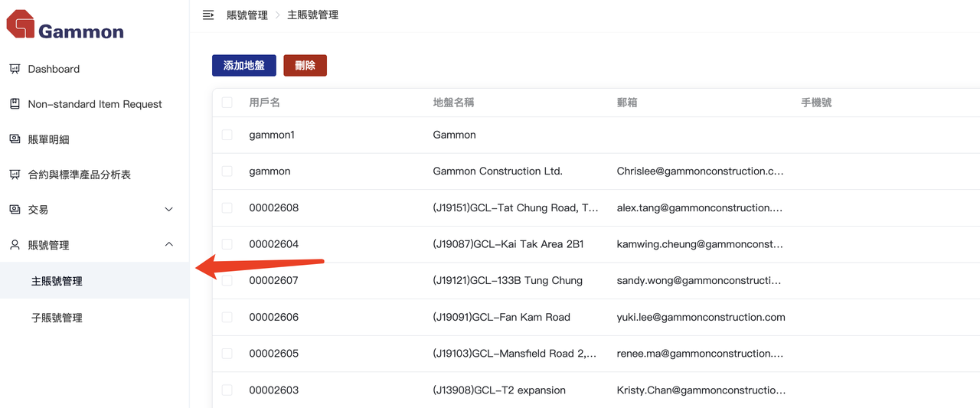Screen dimensions: 980x408
Task: Check the box for user gammon1
Action: click(x=227, y=135)
